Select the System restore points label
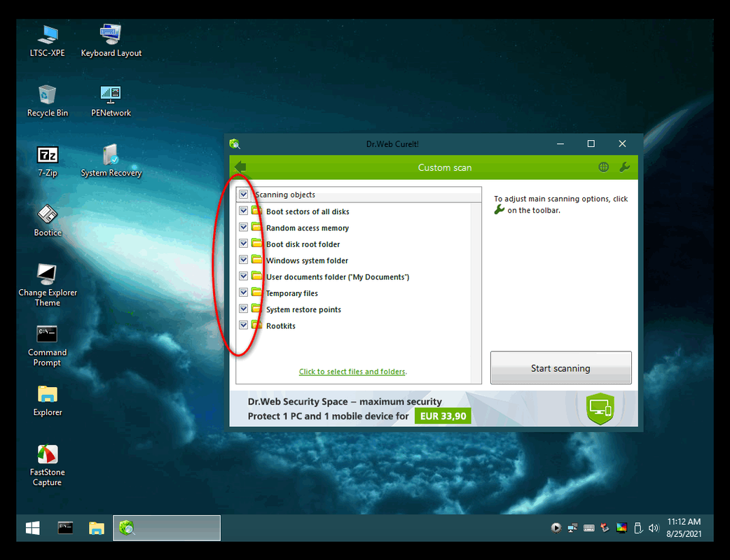 [303, 309]
